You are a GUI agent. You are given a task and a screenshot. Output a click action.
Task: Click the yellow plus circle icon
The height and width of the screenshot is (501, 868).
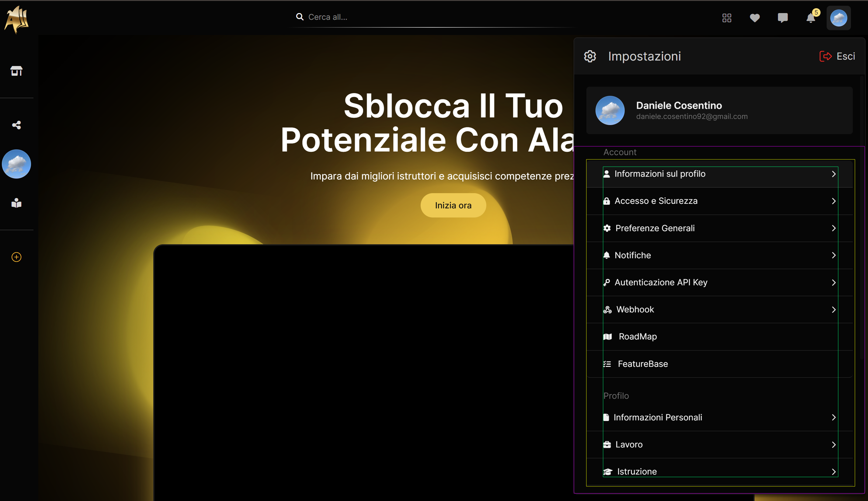pos(16,257)
